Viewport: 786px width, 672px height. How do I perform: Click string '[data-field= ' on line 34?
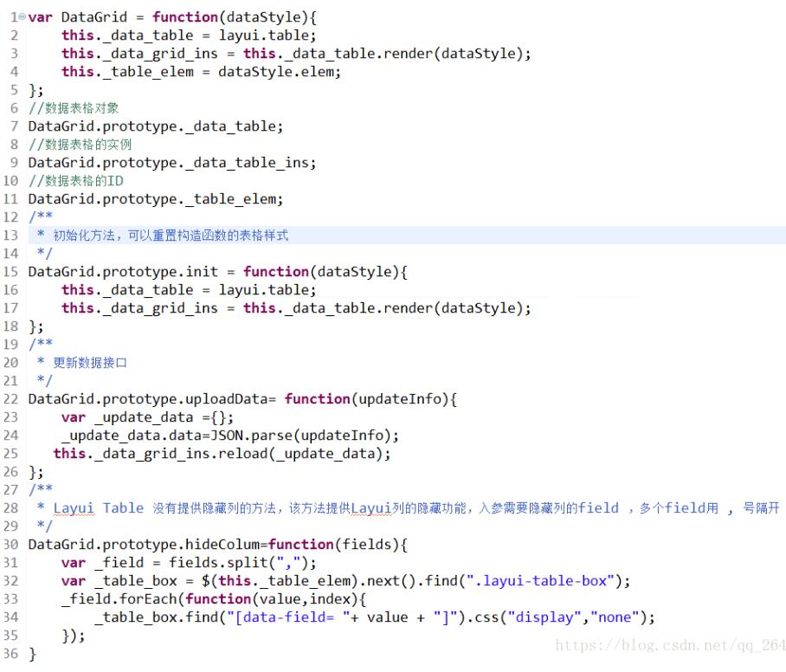click(288, 617)
